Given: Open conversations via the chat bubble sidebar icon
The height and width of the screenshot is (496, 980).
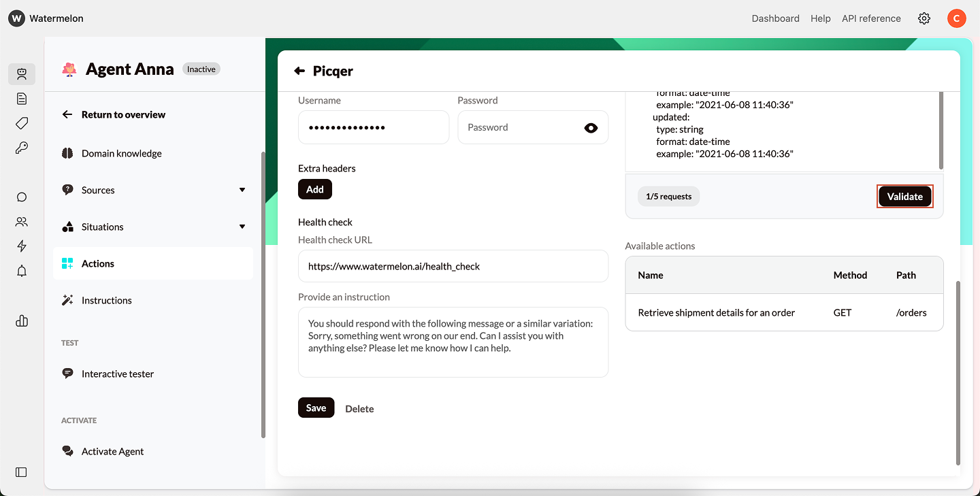Looking at the screenshot, I should point(21,197).
